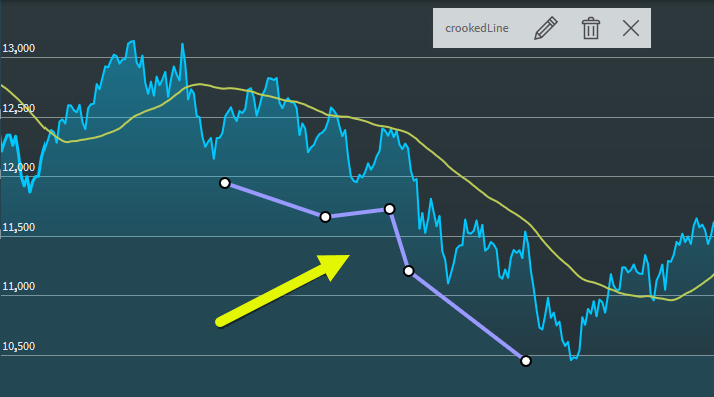
Task: Select the long purple segment leading to the last handle
Action: coord(467,316)
